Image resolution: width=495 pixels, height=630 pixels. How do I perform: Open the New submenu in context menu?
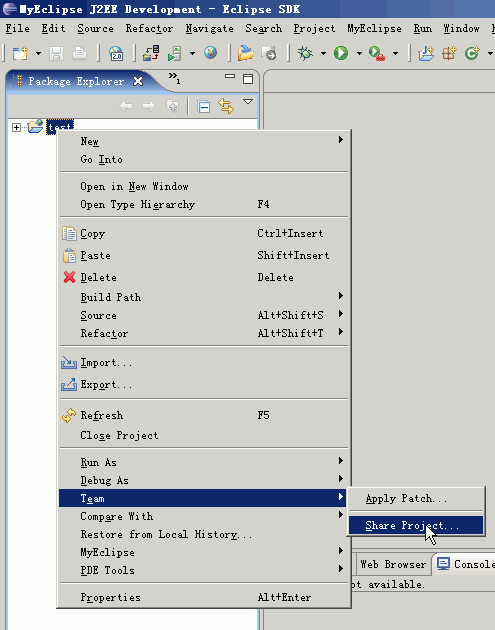[x=204, y=141]
